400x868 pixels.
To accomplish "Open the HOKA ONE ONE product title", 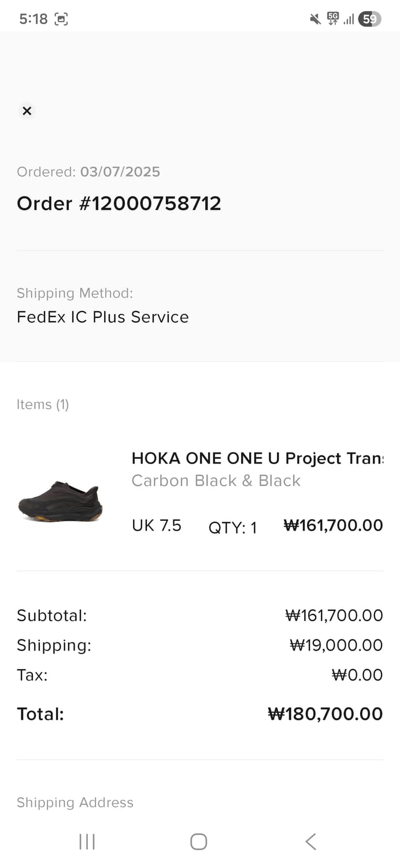I will click(257, 458).
